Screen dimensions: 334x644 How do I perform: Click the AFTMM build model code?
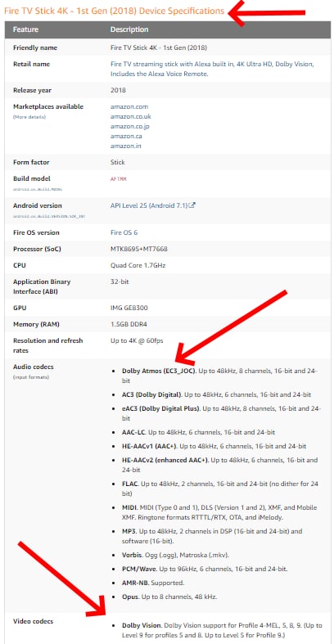coord(119,179)
